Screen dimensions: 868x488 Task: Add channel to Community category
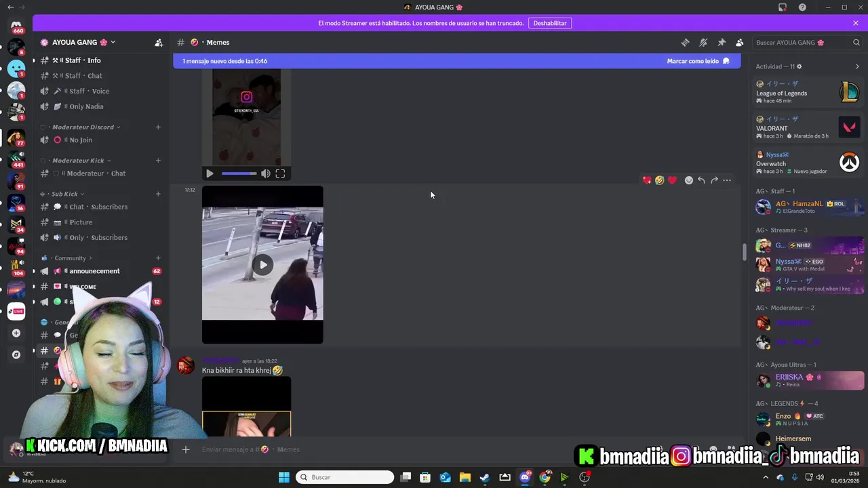(158, 258)
